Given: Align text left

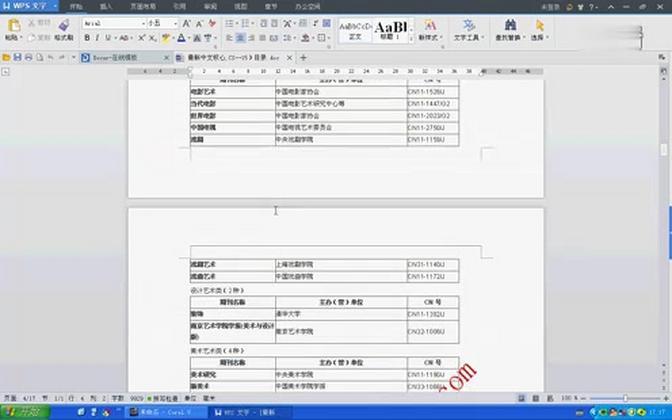Looking at the screenshot, I should pos(230,38).
